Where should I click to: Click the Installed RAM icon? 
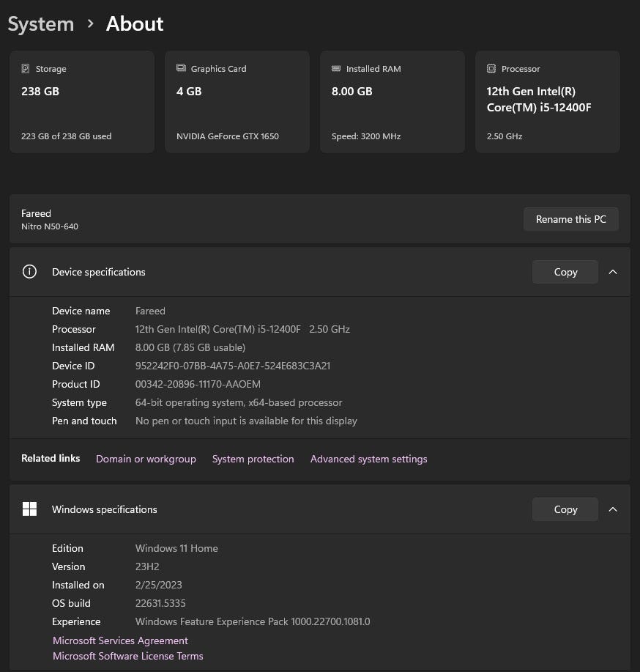pos(336,69)
